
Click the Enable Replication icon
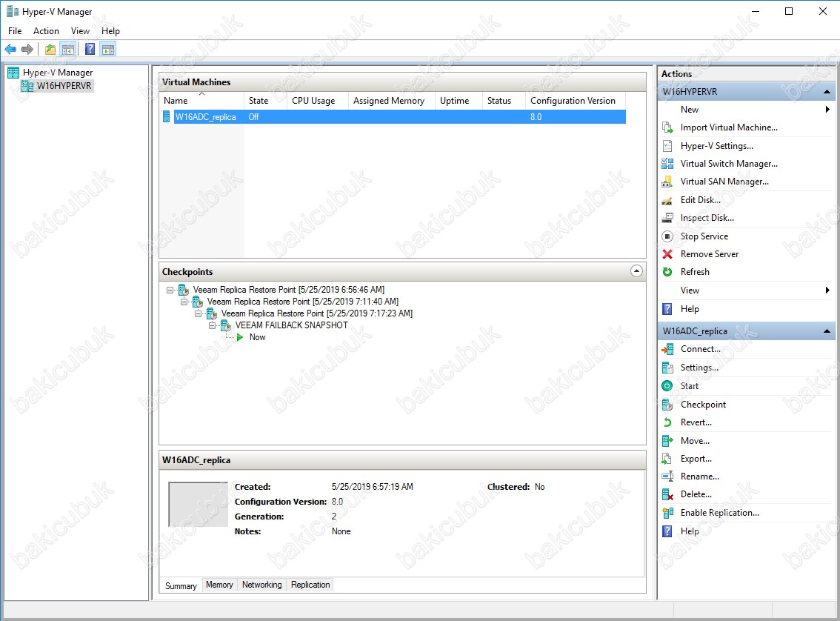[667, 513]
